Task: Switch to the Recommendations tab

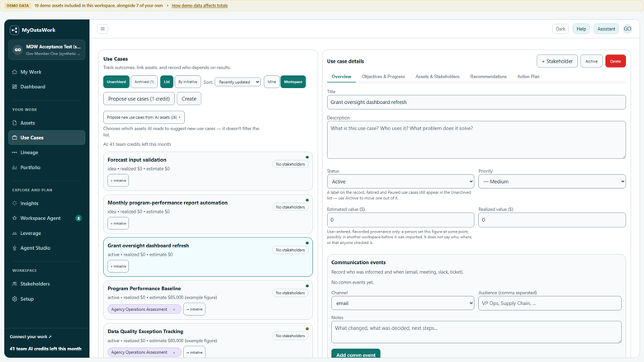Action: point(488,77)
